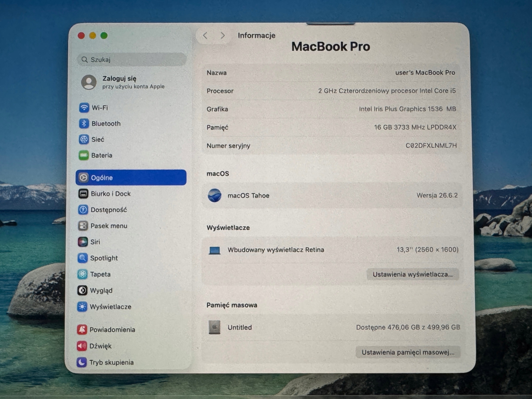Screen dimensions: 532x399
Task: Open Biurko i Dock sidebar item
Action: coord(131,194)
